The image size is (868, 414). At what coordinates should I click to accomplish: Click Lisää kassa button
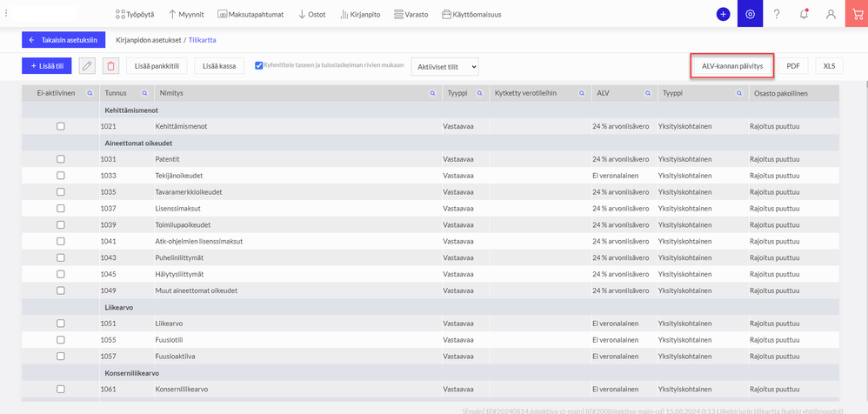[x=219, y=66]
